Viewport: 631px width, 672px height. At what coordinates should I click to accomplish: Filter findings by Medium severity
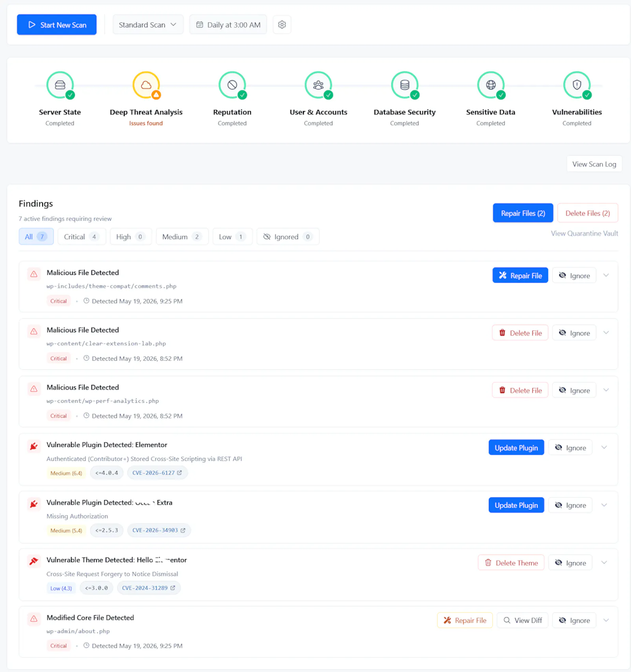pos(182,237)
